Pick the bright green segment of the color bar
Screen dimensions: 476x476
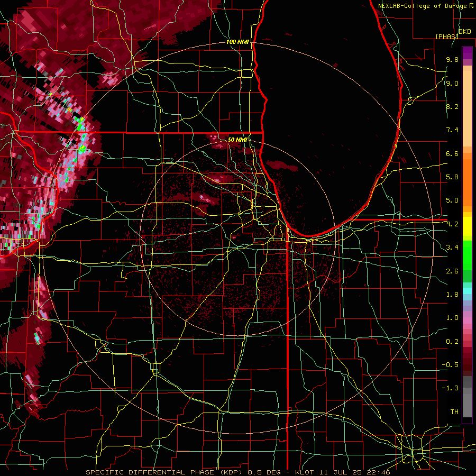(467, 255)
